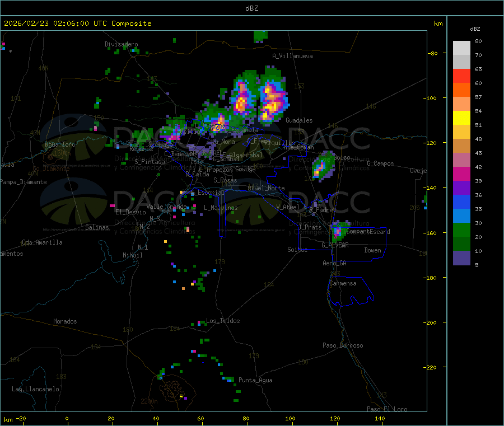Click the A_Villanueva location label
The height and width of the screenshot is (426, 504).
click(x=292, y=56)
